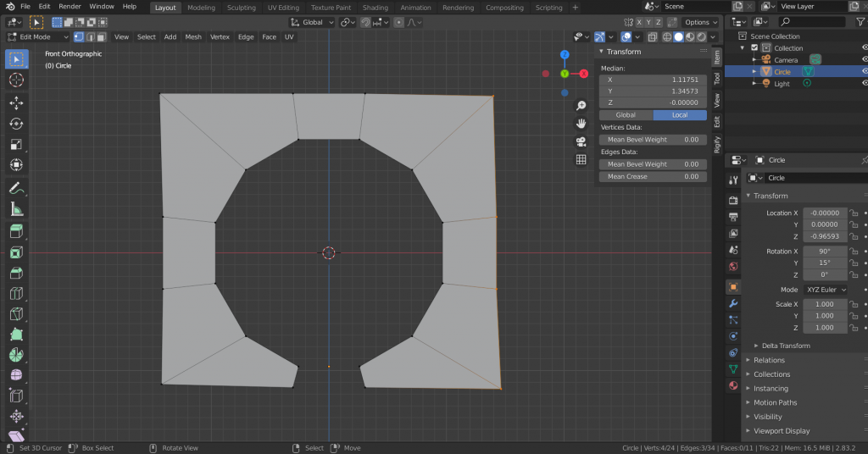The height and width of the screenshot is (454, 868).
Task: Open the Material properties tab
Action: pos(733,385)
